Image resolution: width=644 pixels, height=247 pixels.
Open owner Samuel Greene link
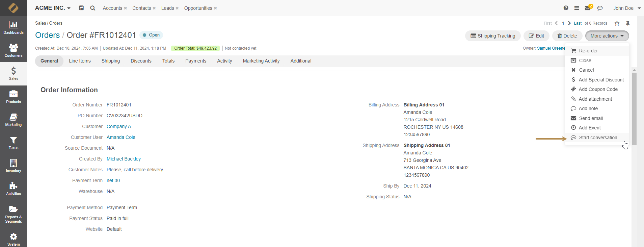551,48
